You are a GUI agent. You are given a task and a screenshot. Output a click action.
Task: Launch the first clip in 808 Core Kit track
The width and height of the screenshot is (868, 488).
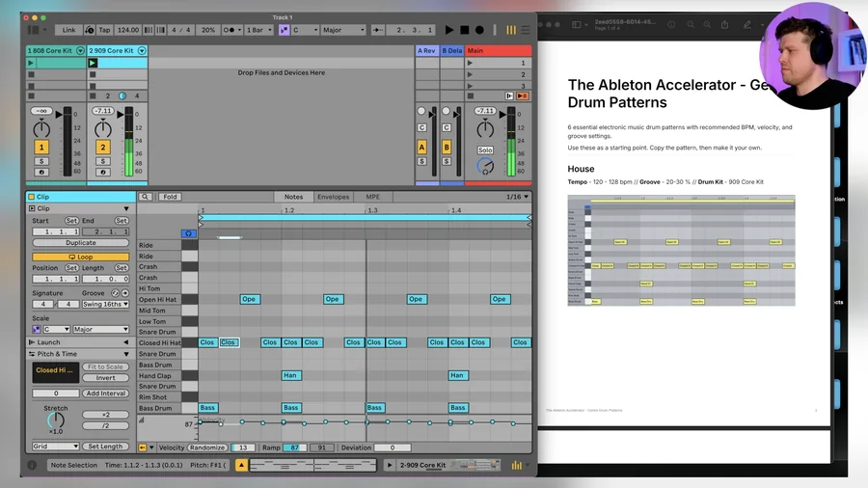pyautogui.click(x=31, y=63)
